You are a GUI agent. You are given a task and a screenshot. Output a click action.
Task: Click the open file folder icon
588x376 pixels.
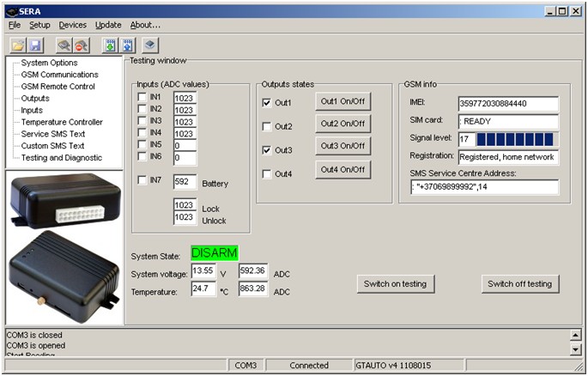[x=18, y=45]
